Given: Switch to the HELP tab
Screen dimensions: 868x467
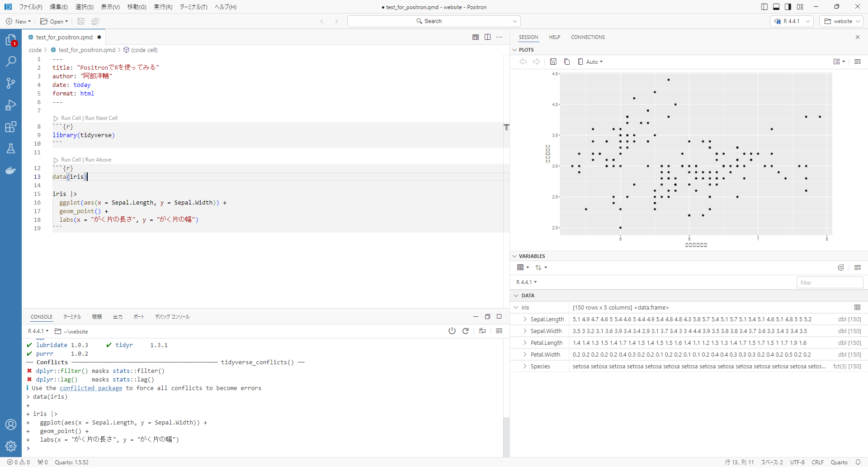Looking at the screenshot, I should 554,37.
